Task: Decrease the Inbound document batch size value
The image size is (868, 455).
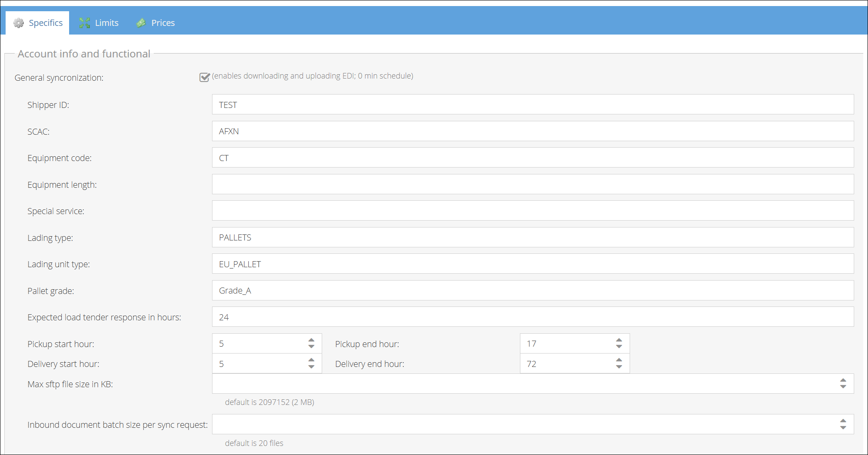Action: pyautogui.click(x=843, y=427)
